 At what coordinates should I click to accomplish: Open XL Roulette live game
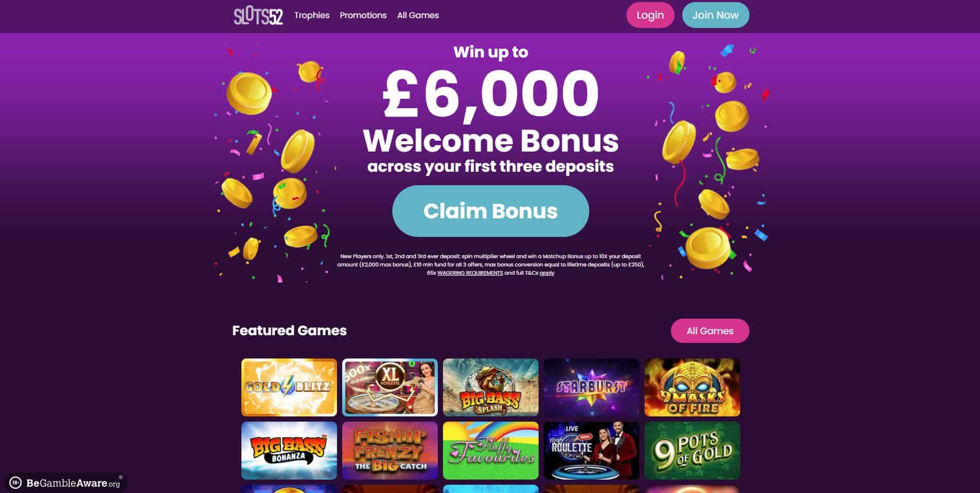click(390, 387)
